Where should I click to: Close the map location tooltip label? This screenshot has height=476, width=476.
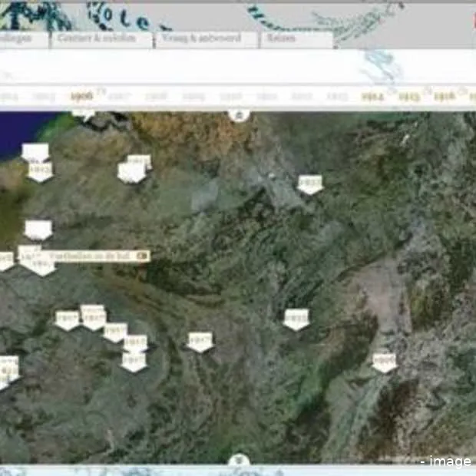pyautogui.click(x=141, y=255)
